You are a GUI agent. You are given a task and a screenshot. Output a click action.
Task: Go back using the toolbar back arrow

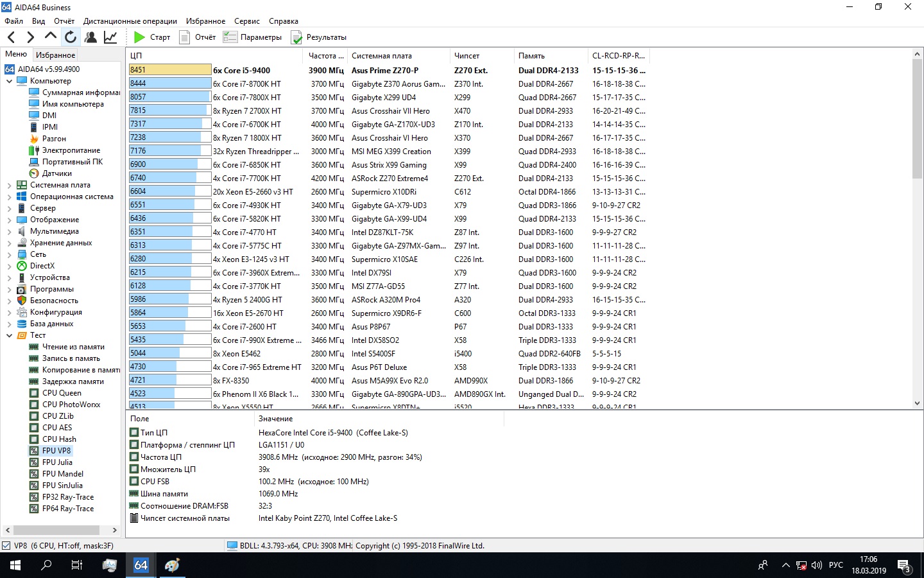pyautogui.click(x=11, y=37)
